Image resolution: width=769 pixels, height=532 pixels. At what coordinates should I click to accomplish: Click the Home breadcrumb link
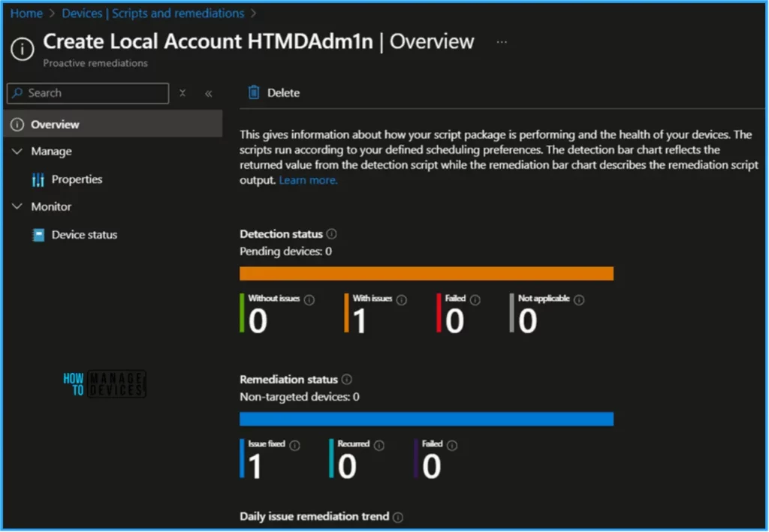point(26,14)
